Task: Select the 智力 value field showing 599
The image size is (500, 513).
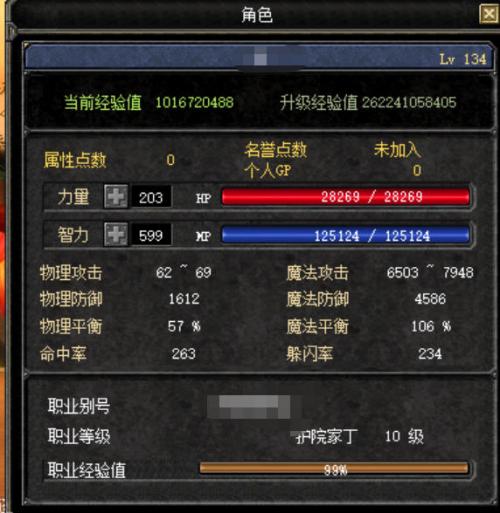Action: pyautogui.click(x=152, y=235)
